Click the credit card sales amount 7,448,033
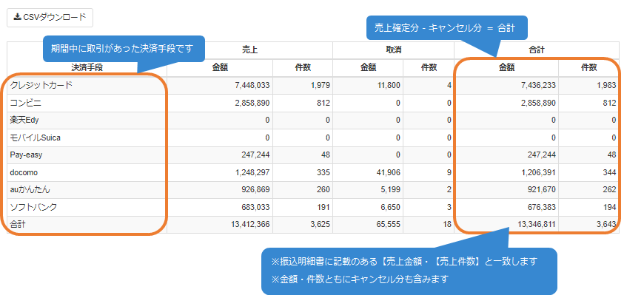This screenshot has height=295, width=644. click(x=252, y=85)
